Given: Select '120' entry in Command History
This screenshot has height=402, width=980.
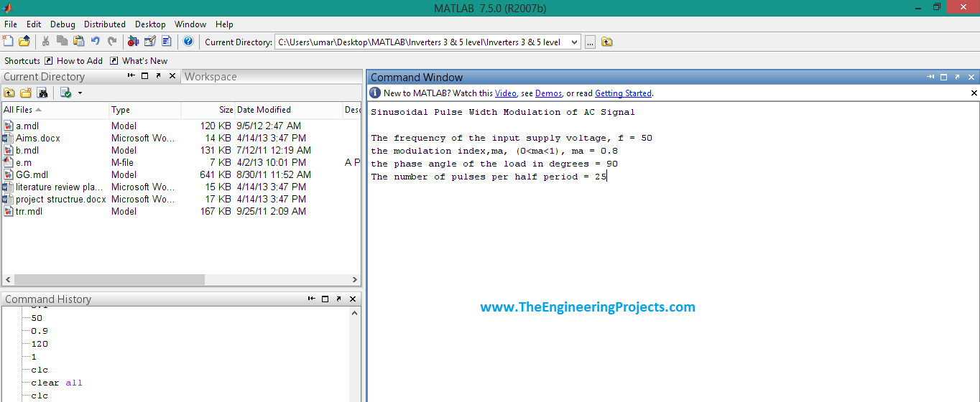Looking at the screenshot, I should click(x=40, y=344).
